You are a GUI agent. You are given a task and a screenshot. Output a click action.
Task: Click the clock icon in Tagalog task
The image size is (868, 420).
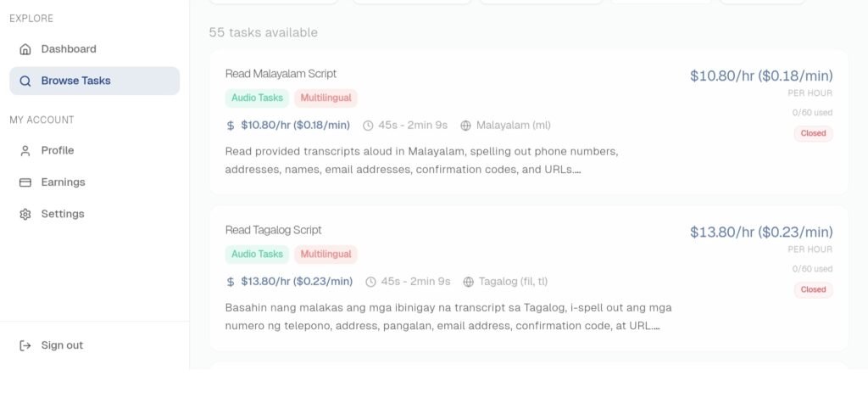tap(371, 282)
